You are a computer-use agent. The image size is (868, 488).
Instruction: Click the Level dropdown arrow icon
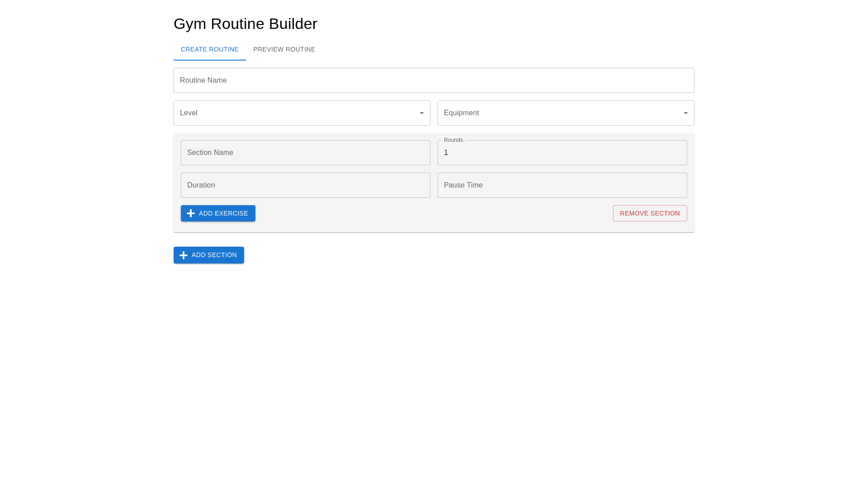pyautogui.click(x=421, y=113)
